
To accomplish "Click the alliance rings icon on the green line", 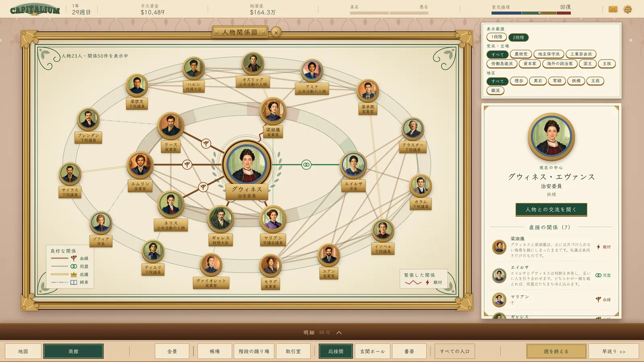I will (x=306, y=165).
